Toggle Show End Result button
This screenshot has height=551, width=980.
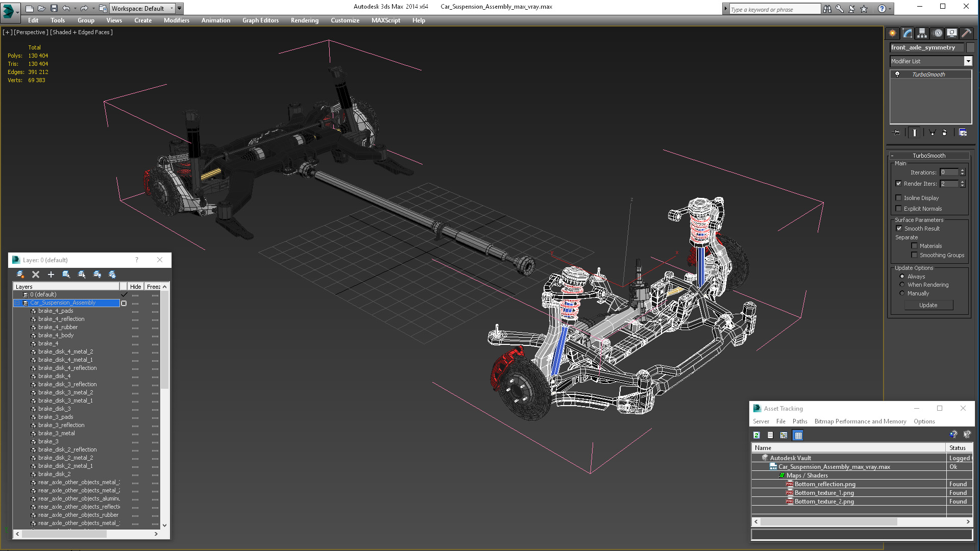click(x=914, y=133)
